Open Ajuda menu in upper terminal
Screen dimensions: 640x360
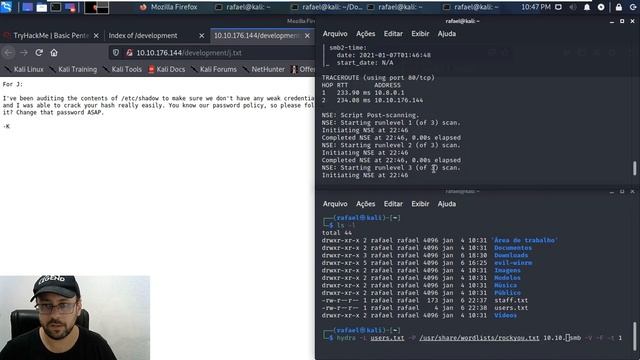click(x=447, y=34)
